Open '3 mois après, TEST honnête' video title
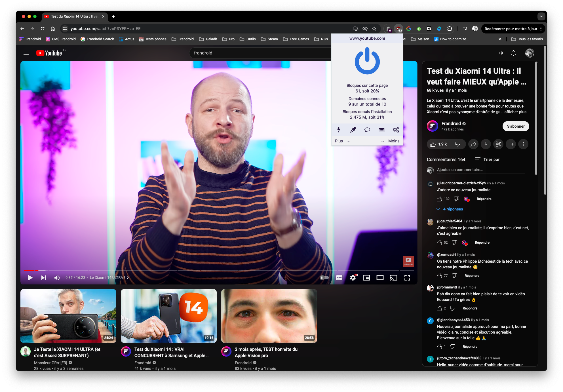This screenshot has width=563, height=392. (x=266, y=352)
